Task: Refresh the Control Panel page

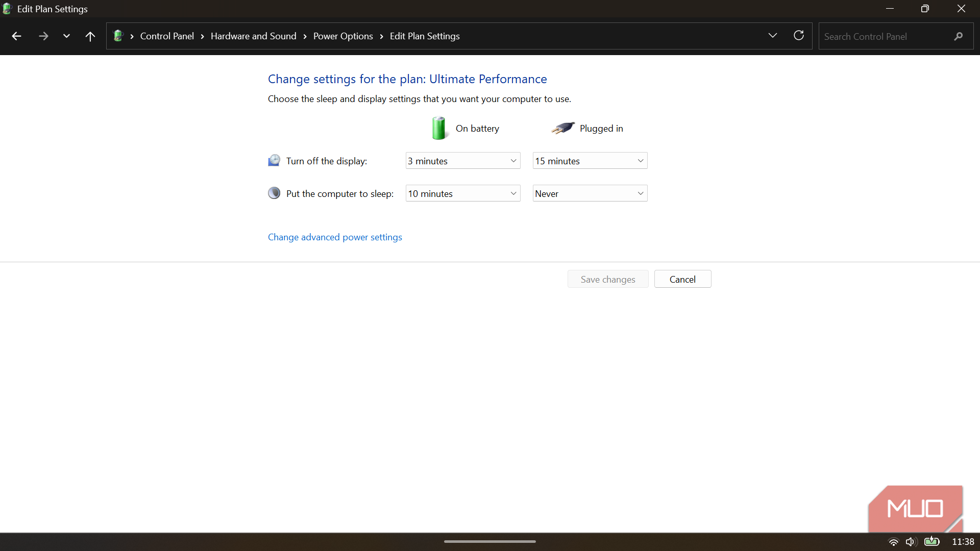Action: coord(799,35)
